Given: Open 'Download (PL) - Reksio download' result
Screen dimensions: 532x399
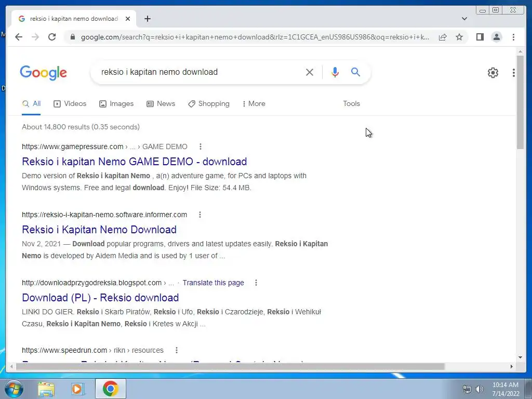Looking at the screenshot, I should (100, 298).
